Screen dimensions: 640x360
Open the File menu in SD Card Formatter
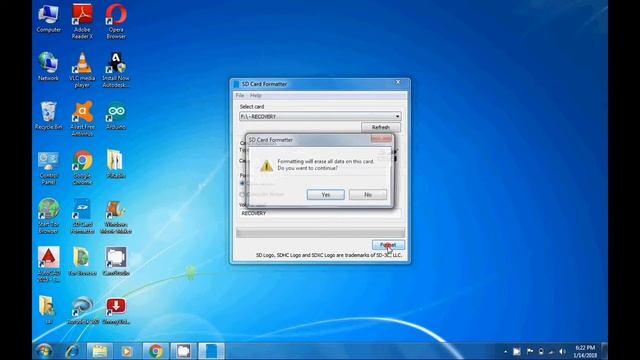(240, 96)
